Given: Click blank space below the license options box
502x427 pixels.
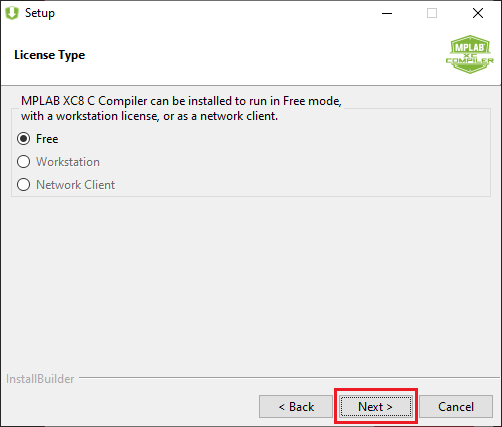Looking at the screenshot, I should pos(250,283).
